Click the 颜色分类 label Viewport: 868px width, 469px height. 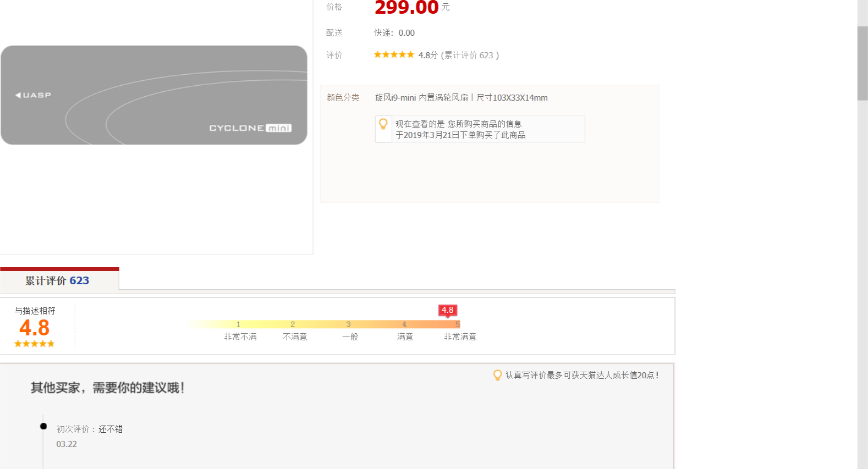pos(343,97)
